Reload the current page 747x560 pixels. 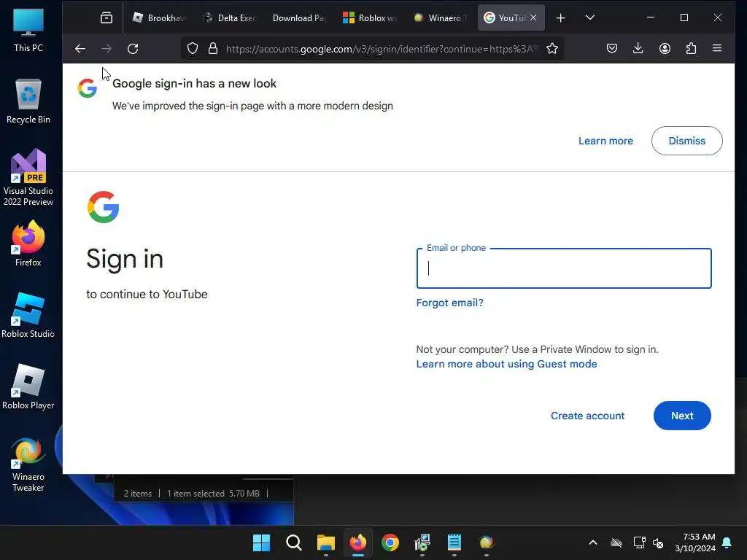(x=133, y=49)
